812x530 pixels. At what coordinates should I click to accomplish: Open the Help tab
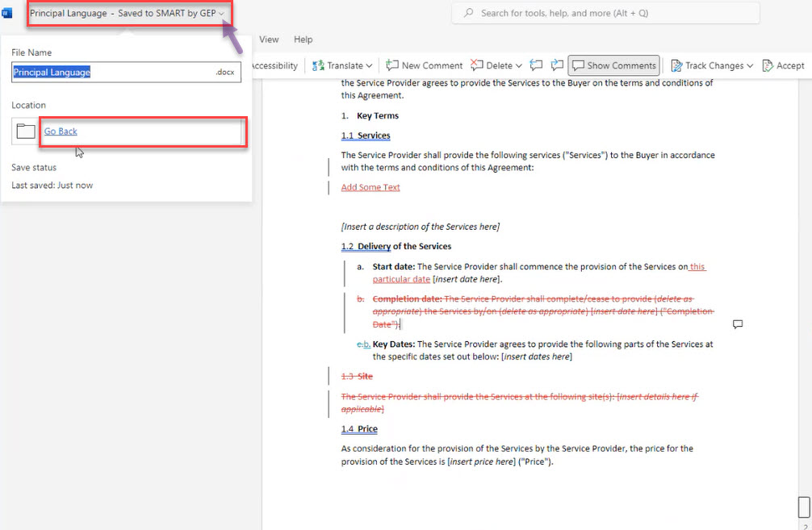coord(303,40)
